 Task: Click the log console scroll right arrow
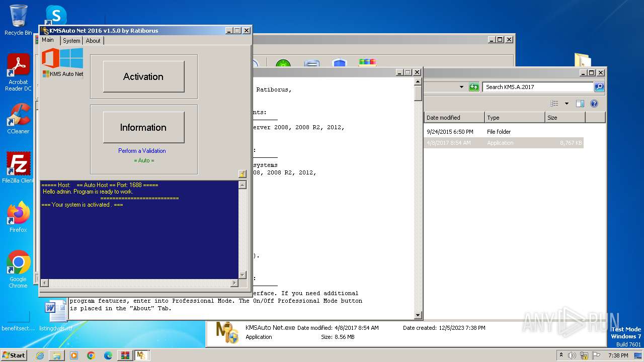click(234, 283)
